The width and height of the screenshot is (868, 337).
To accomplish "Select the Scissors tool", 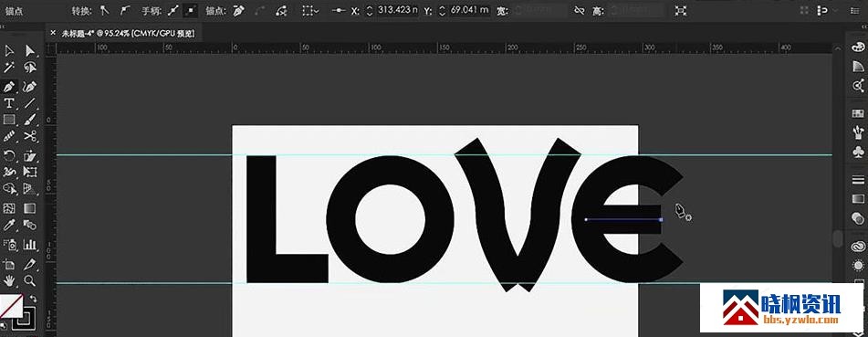I will click(x=30, y=136).
